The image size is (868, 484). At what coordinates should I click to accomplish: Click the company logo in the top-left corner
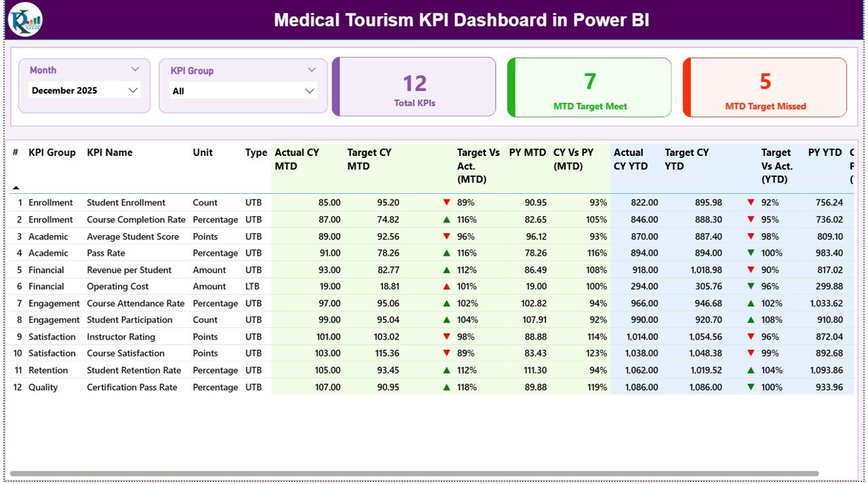pyautogui.click(x=25, y=20)
